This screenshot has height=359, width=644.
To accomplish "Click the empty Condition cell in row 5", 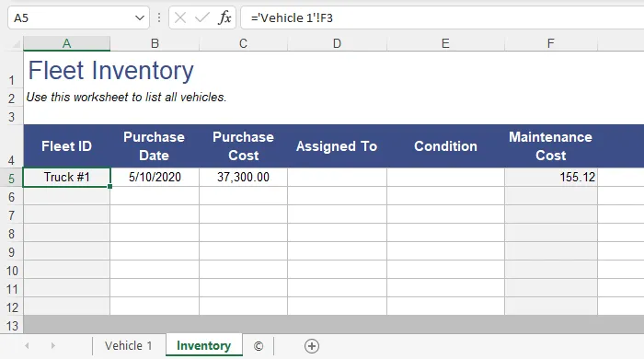I will [445, 177].
